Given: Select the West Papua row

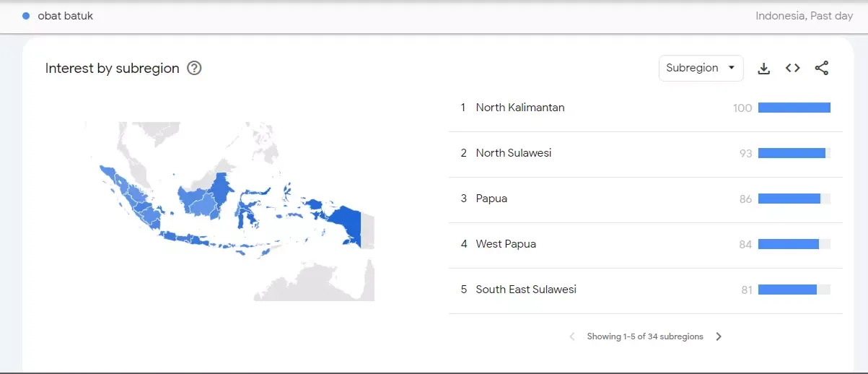Looking at the screenshot, I should pos(506,244).
